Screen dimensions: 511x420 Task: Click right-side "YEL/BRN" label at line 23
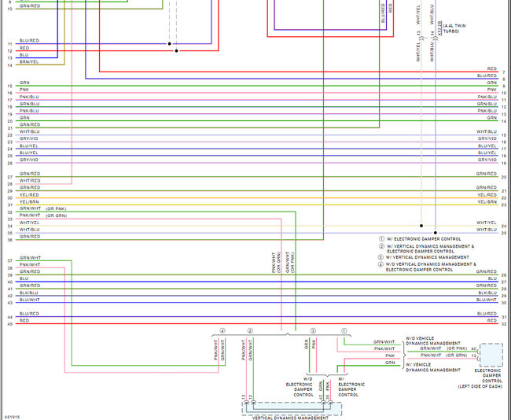pyautogui.click(x=487, y=202)
